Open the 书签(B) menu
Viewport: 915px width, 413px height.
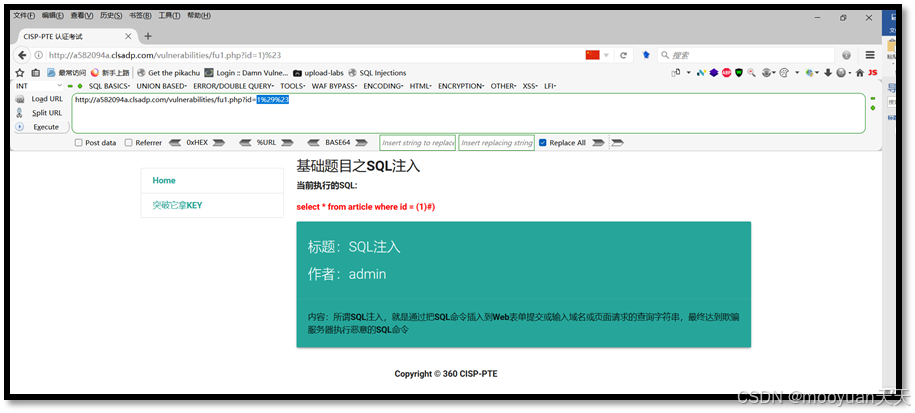(141, 16)
